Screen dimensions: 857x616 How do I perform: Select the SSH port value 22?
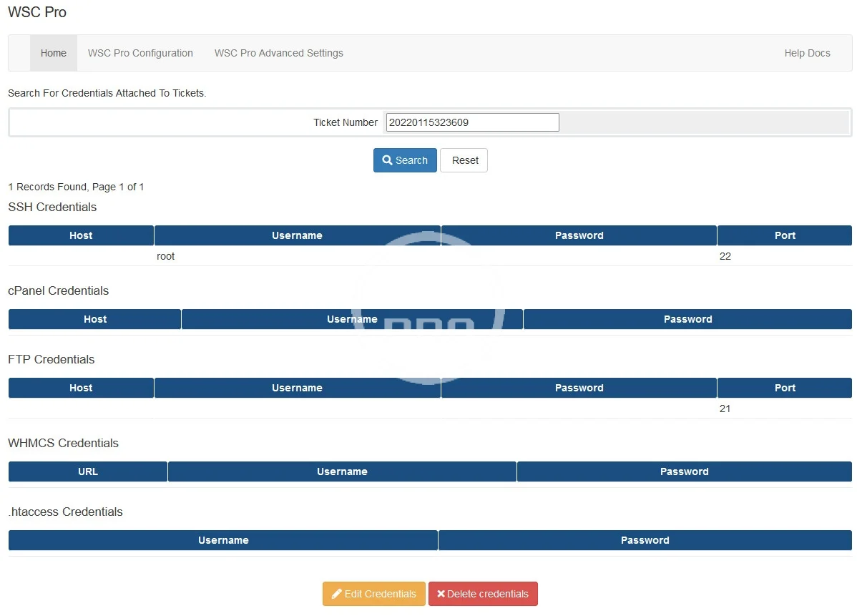(725, 256)
